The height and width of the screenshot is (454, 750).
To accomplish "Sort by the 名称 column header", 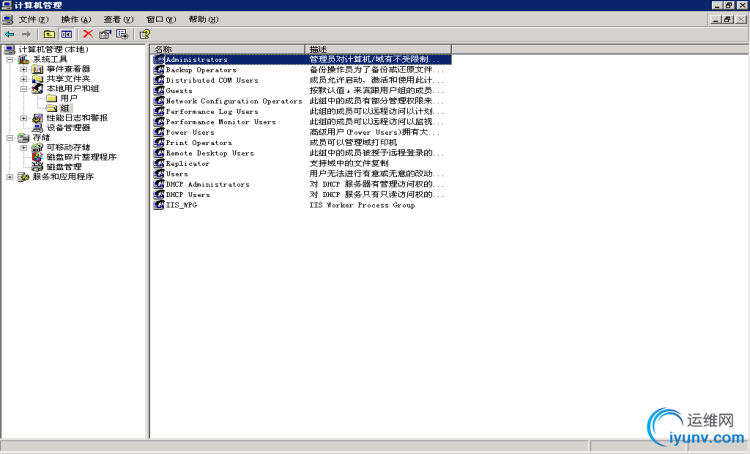I will point(227,49).
